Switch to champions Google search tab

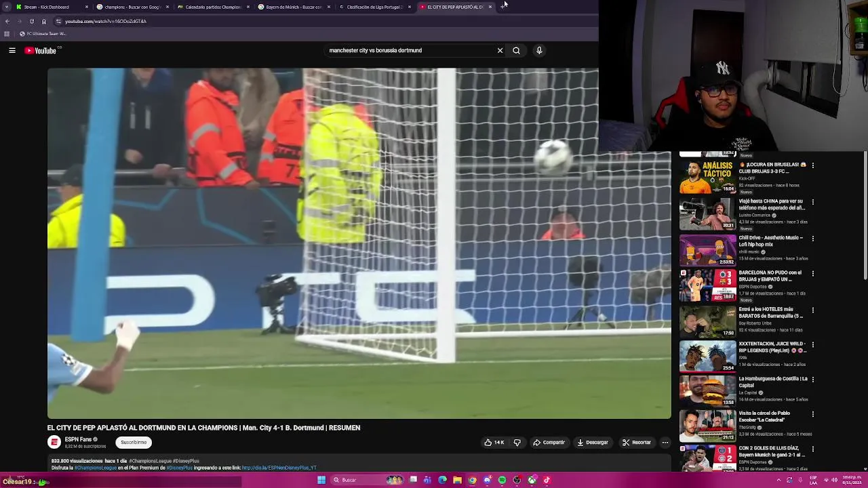coord(132,7)
